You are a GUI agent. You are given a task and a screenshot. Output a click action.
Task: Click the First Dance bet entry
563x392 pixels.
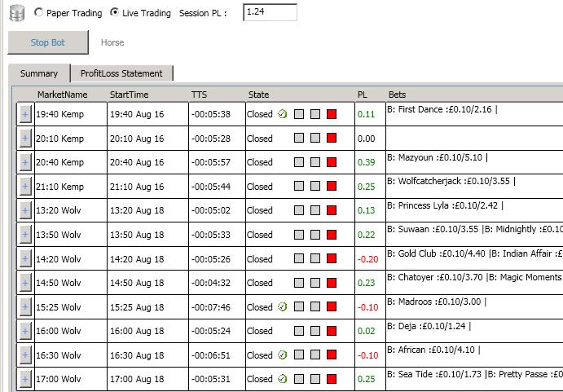442,109
